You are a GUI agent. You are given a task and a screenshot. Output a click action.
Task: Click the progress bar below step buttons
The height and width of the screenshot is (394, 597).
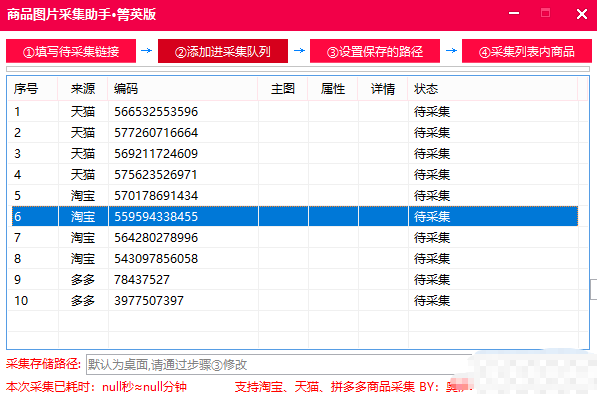click(298, 69)
